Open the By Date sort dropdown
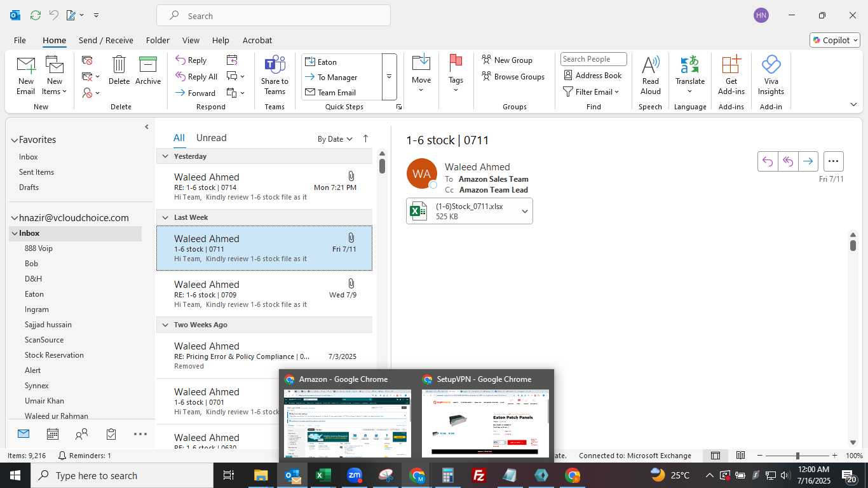 point(335,139)
